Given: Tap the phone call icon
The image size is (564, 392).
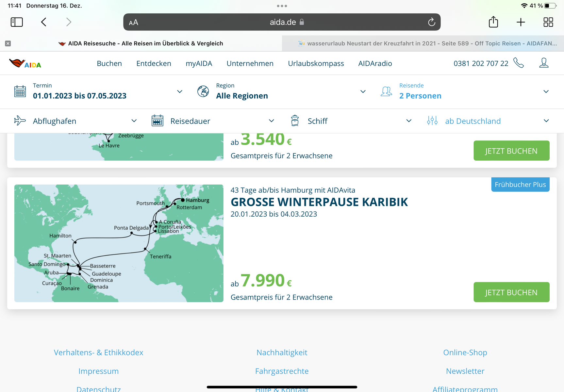Looking at the screenshot, I should click(x=519, y=63).
